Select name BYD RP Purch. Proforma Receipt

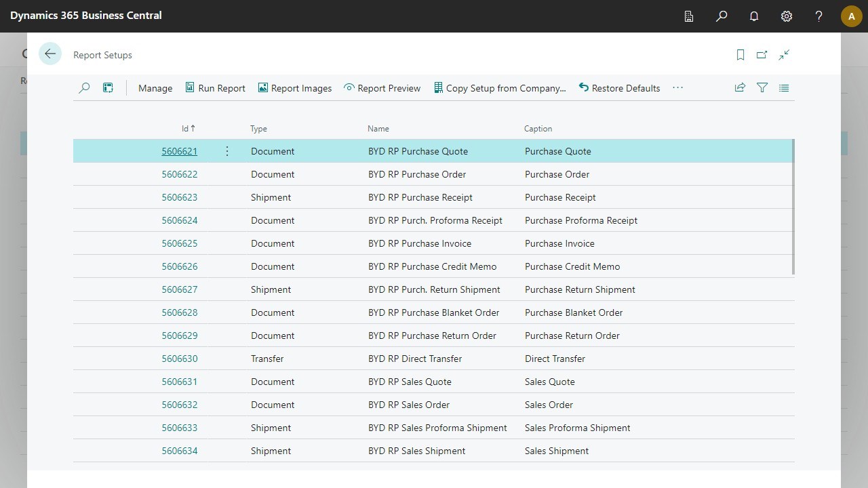435,220
